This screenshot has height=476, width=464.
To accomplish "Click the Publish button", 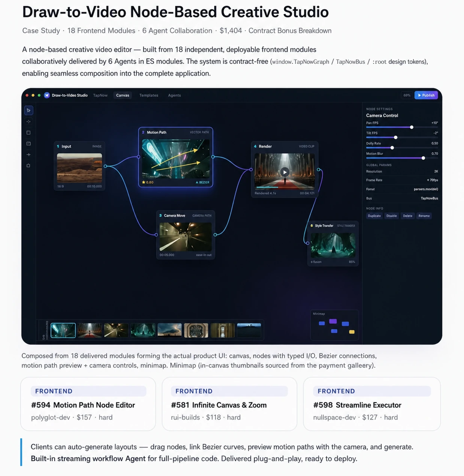I will pos(426,95).
